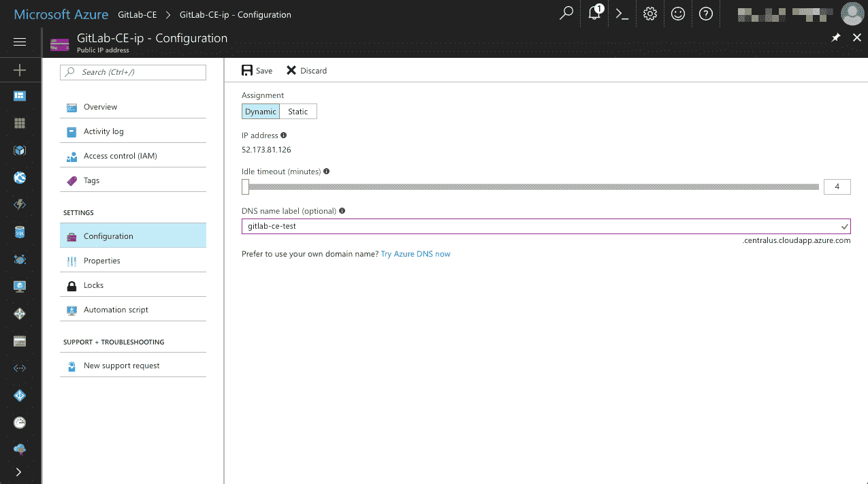Expand the sidebar with the chevron arrow
Image resolution: width=868 pixels, height=484 pixels.
point(20,472)
